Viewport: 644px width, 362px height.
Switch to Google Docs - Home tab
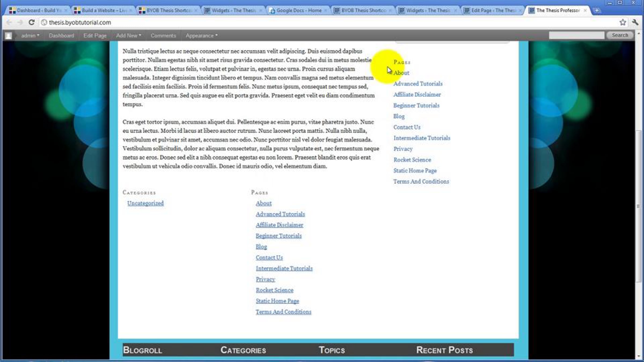298,10
